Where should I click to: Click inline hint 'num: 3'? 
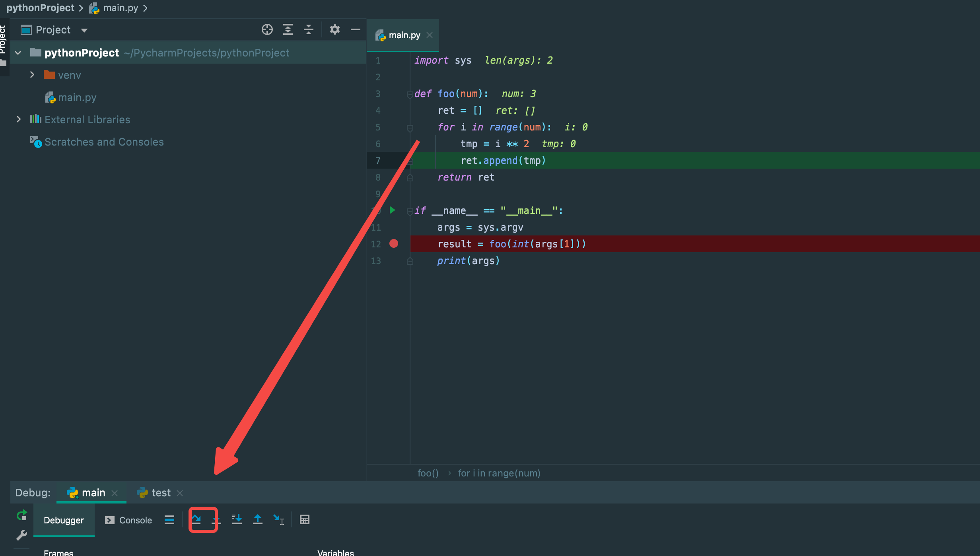tap(519, 94)
